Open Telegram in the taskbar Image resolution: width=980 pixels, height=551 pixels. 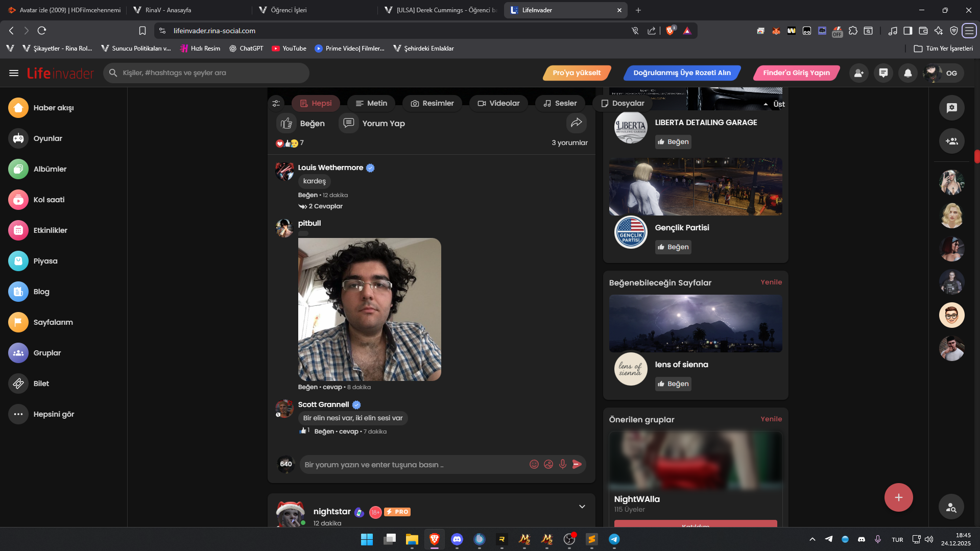click(x=614, y=539)
